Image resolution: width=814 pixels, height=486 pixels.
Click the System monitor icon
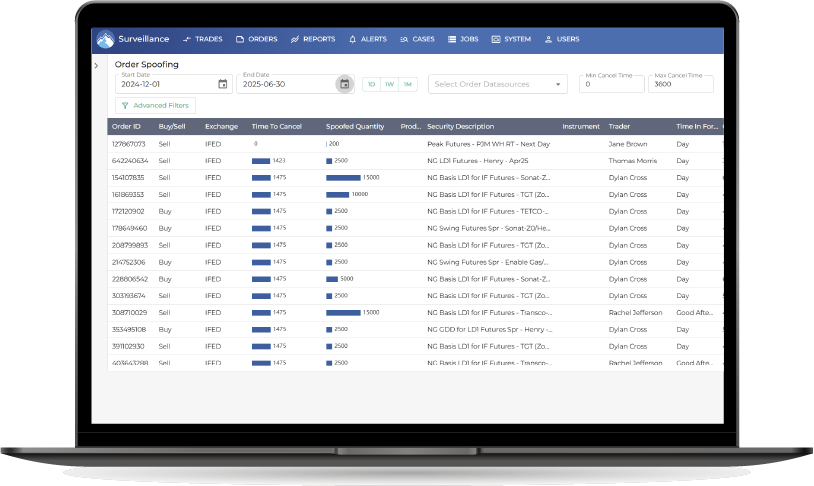pyautogui.click(x=496, y=40)
